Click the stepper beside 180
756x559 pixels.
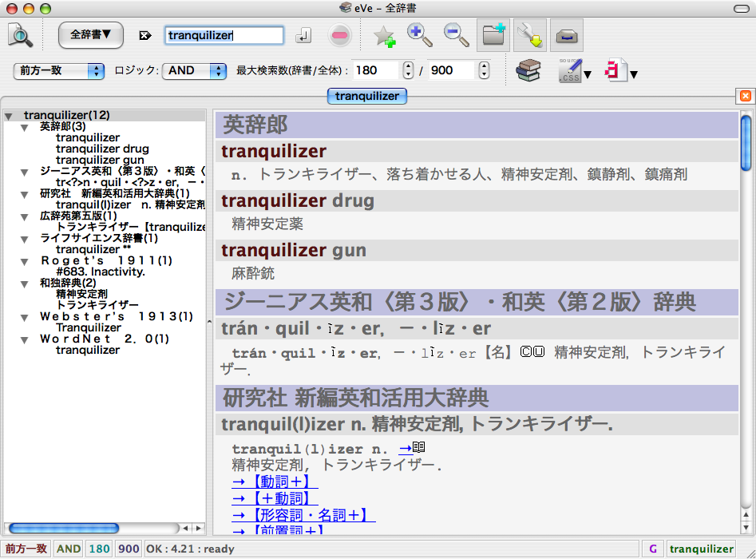coord(408,70)
